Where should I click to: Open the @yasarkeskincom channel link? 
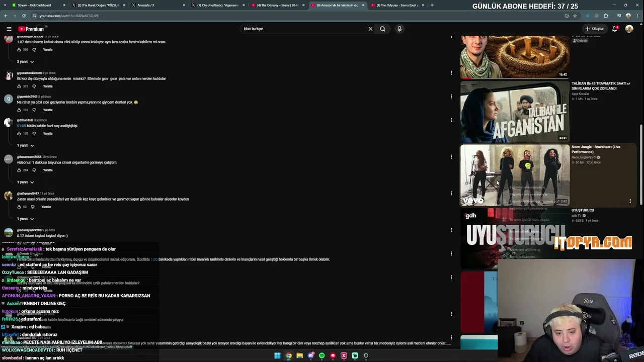pyautogui.click(x=29, y=73)
